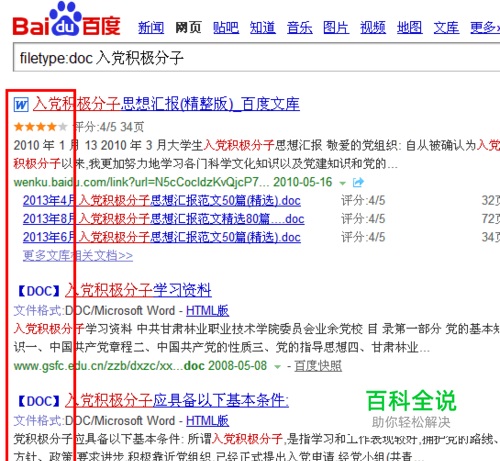Open 2013年6月入党积极分子思想汇报范文50篇 doc
500x461 pixels.
pyautogui.click(x=162, y=237)
